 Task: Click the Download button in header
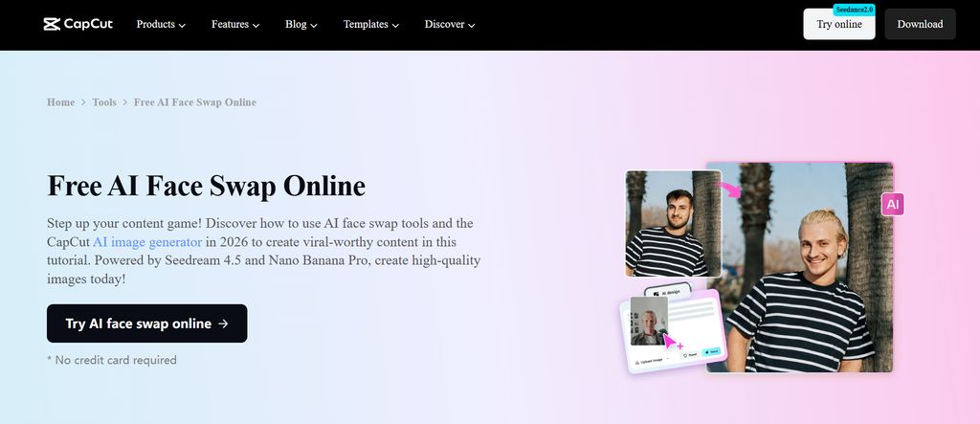click(x=920, y=25)
